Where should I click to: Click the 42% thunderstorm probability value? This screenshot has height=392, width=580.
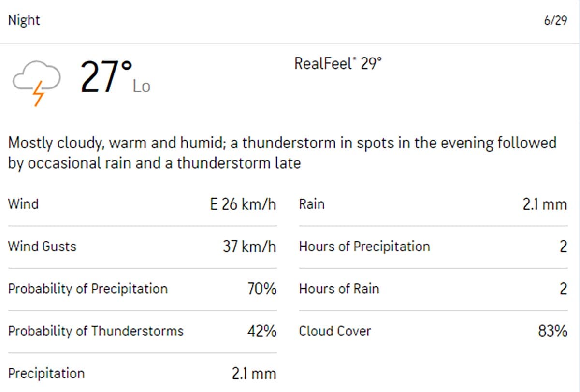(x=261, y=331)
